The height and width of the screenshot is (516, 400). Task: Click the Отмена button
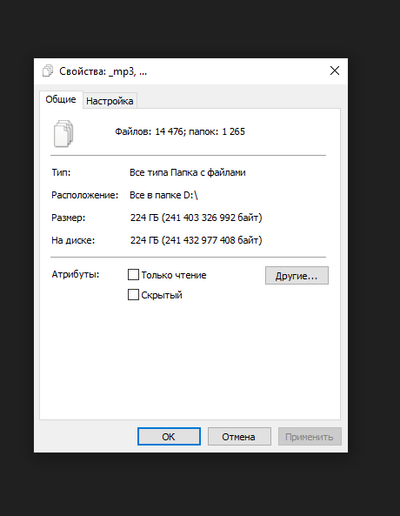(239, 437)
